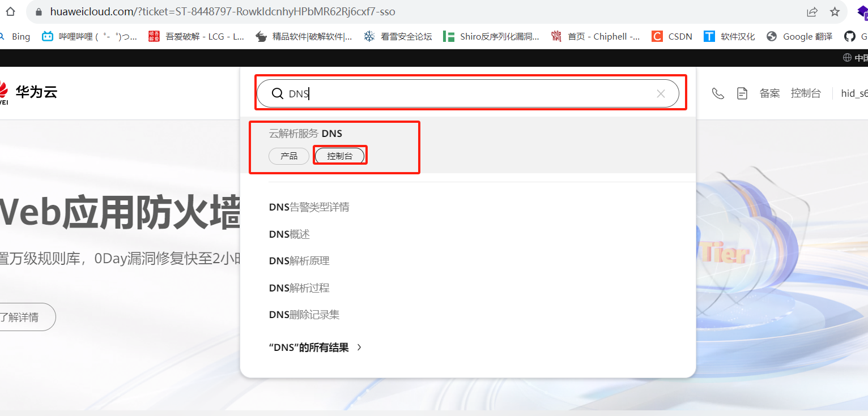The height and width of the screenshot is (416, 868).
Task: Open the GitHub bookmark icon
Action: 849,36
